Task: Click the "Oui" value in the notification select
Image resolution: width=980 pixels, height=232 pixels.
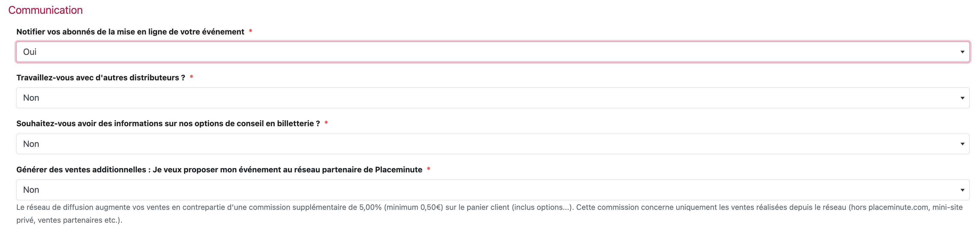Action: tap(30, 52)
